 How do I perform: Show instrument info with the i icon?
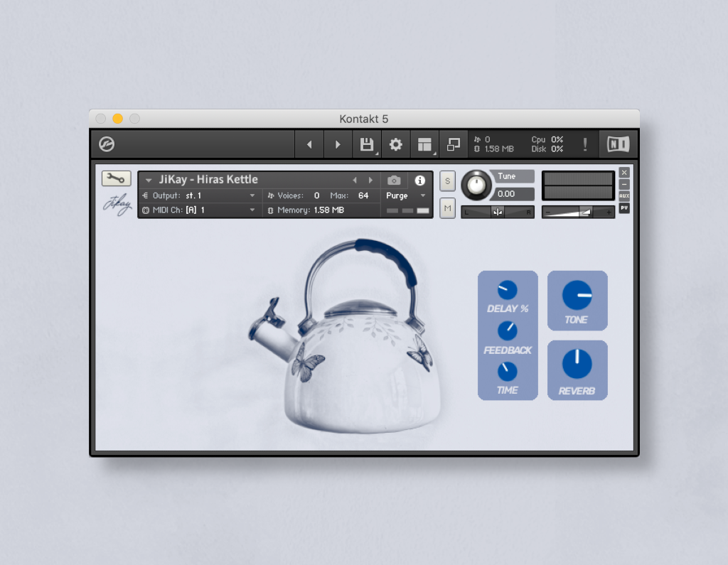click(x=419, y=180)
